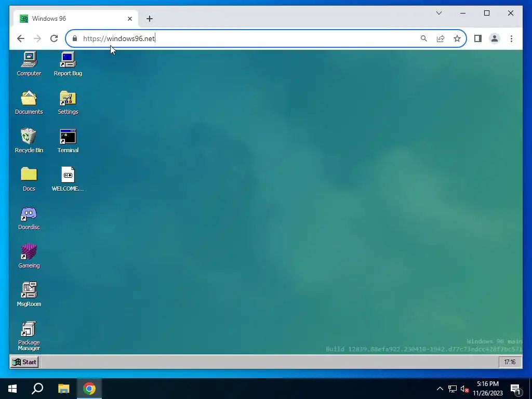Open the notification center icon
The width and height of the screenshot is (532, 399).
[x=515, y=389]
